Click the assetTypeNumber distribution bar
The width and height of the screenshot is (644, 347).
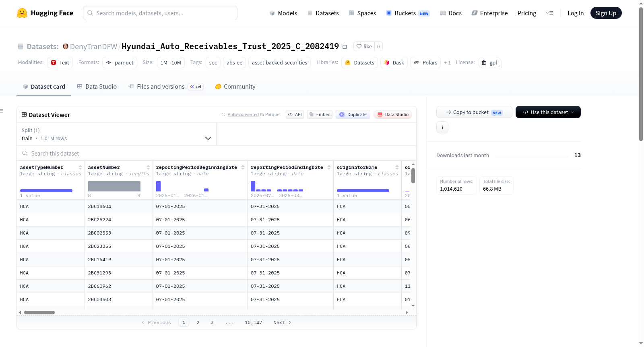click(x=46, y=191)
